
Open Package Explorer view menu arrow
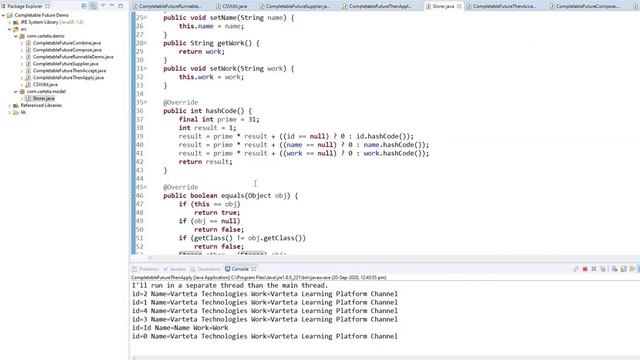103,6
